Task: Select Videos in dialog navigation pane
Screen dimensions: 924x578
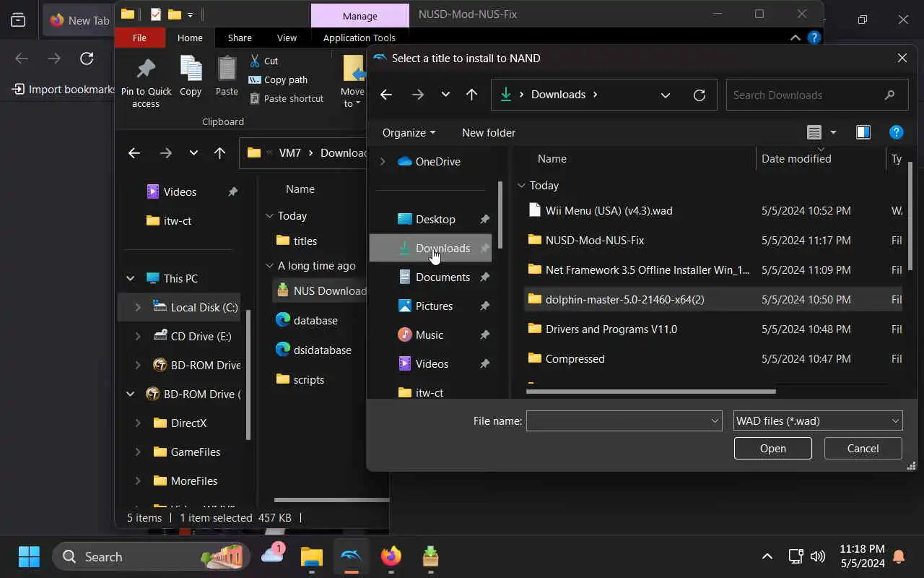Action: [432, 363]
